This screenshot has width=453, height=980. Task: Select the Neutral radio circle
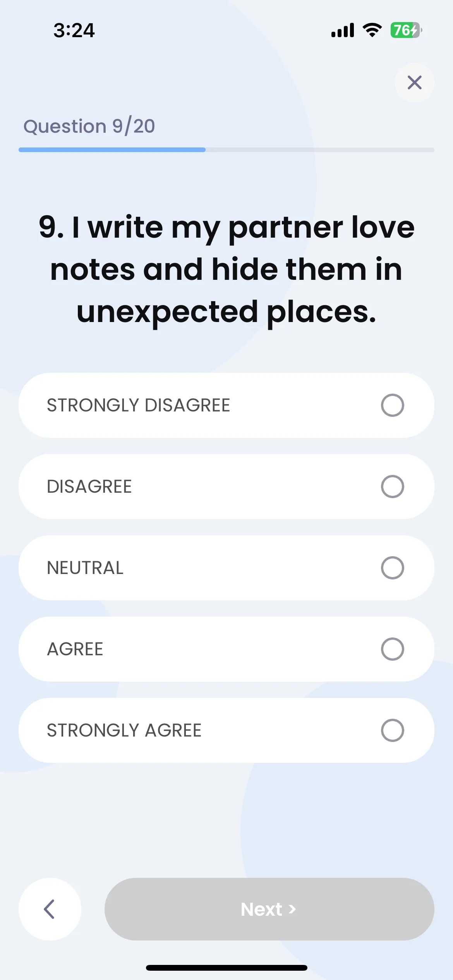coord(392,568)
